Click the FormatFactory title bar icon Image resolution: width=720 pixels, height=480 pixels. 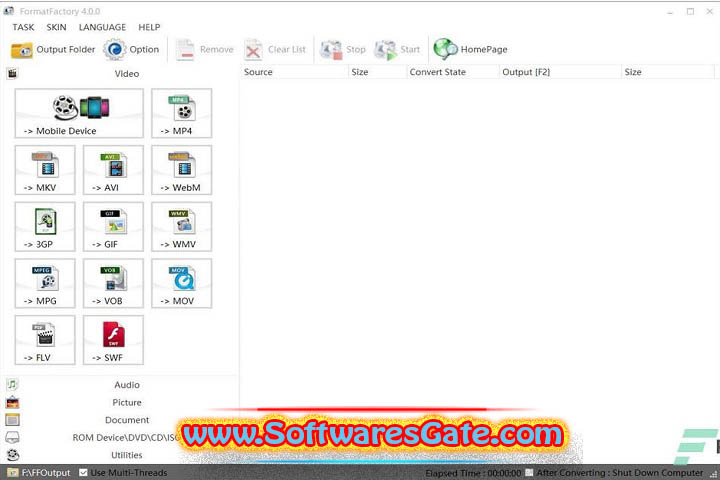(9, 11)
